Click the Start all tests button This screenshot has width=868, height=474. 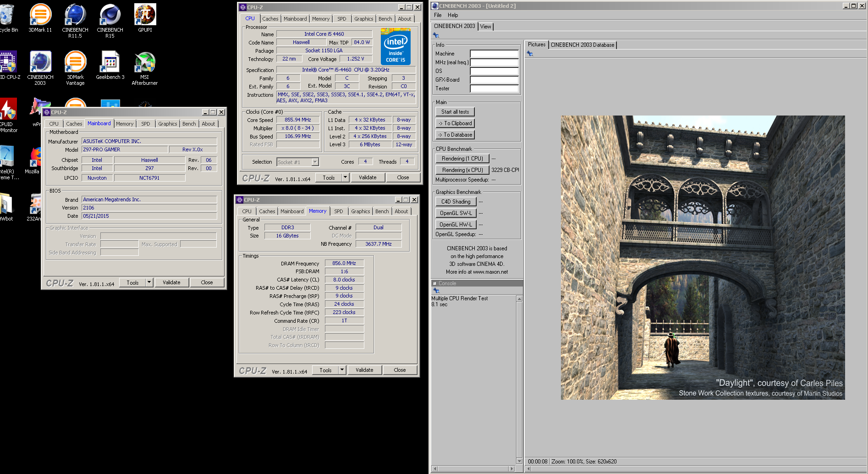pyautogui.click(x=455, y=112)
